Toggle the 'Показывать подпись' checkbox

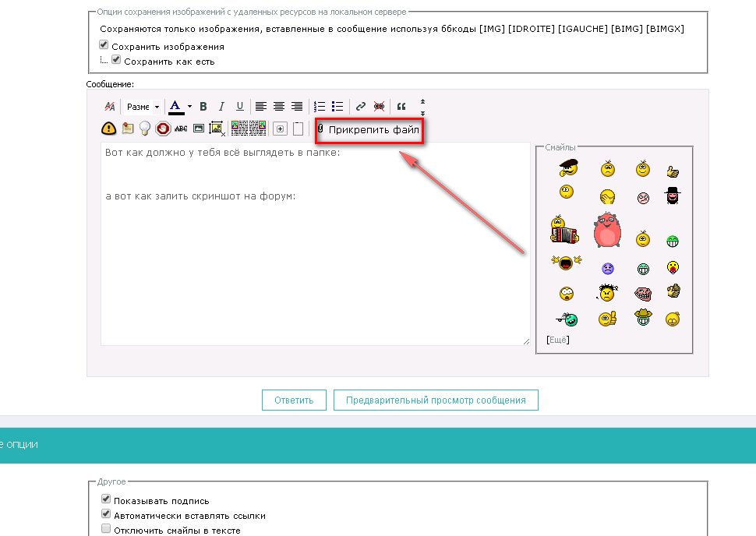pyautogui.click(x=106, y=500)
